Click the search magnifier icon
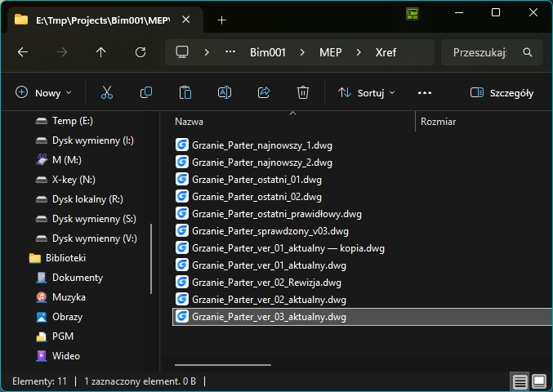The height and width of the screenshot is (392, 553). pyautogui.click(x=528, y=52)
